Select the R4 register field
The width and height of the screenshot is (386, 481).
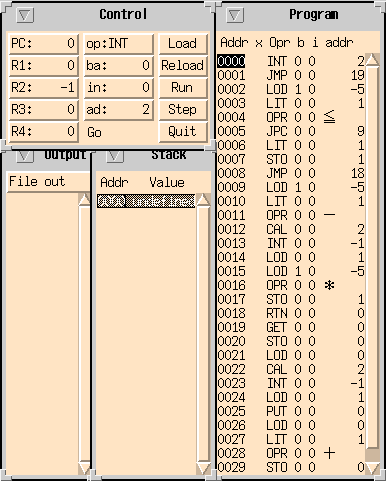[x=43, y=131]
